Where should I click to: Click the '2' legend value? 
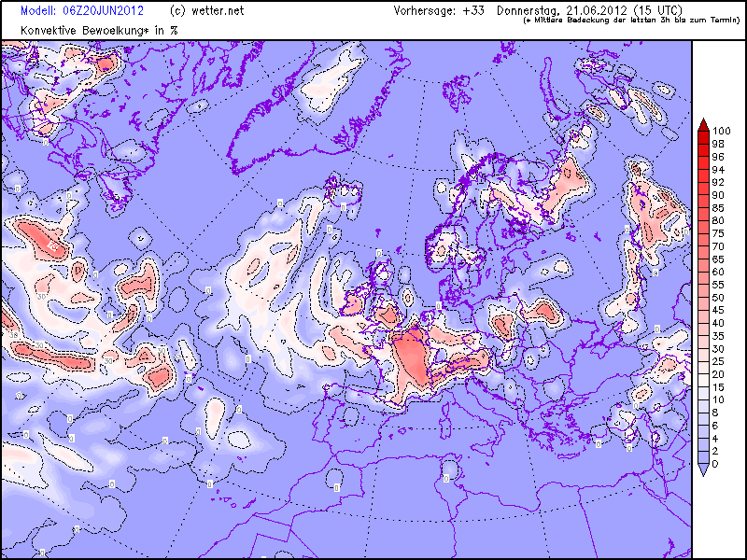(715, 452)
